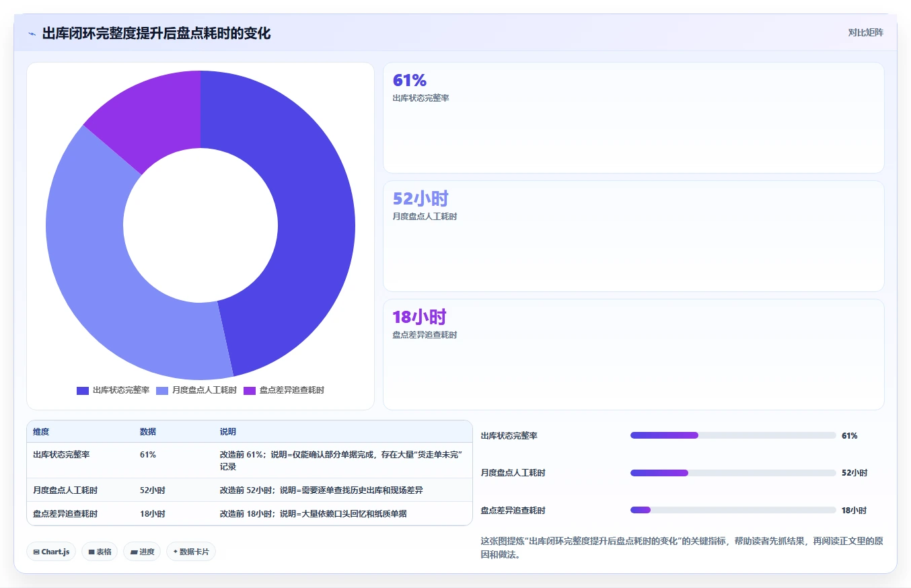Viewport: 911px width, 588px height.
Task: Click 月度盘点人工耗时 label beside its progress bar
Action: [513, 473]
